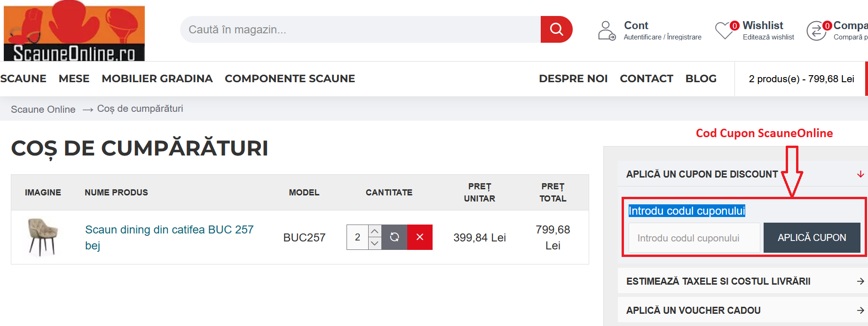Click the coupon code input field
Viewport: 868px width, 326px height.
[x=694, y=238]
